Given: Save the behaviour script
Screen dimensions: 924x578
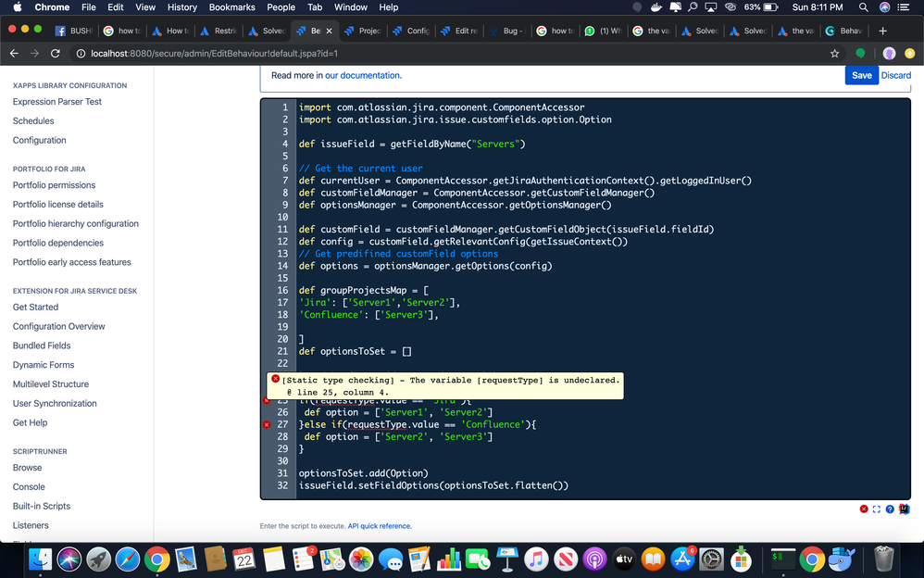Looking at the screenshot, I should tap(861, 75).
